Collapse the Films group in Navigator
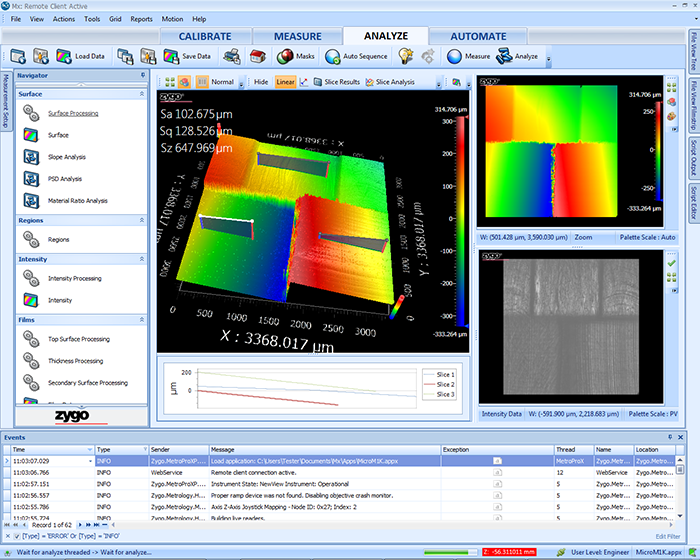Viewport: 700px width, 560px height. coord(141,320)
